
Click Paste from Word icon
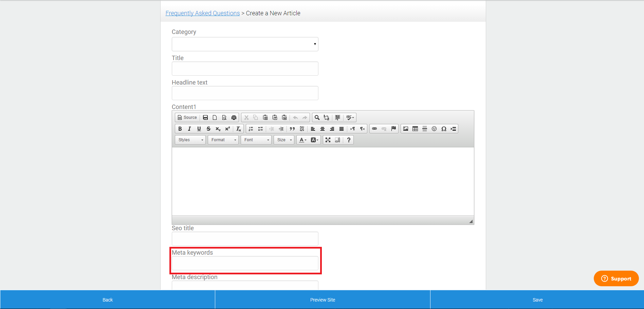[284, 117]
